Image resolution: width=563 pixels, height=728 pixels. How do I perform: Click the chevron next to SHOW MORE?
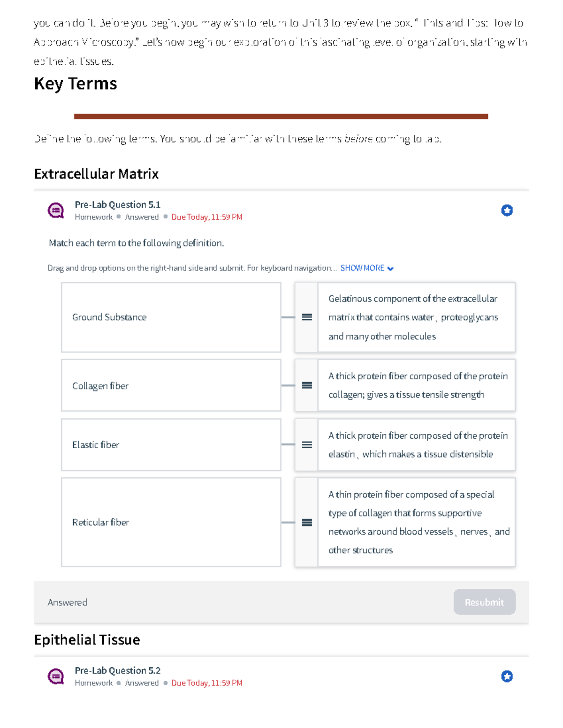(390, 269)
